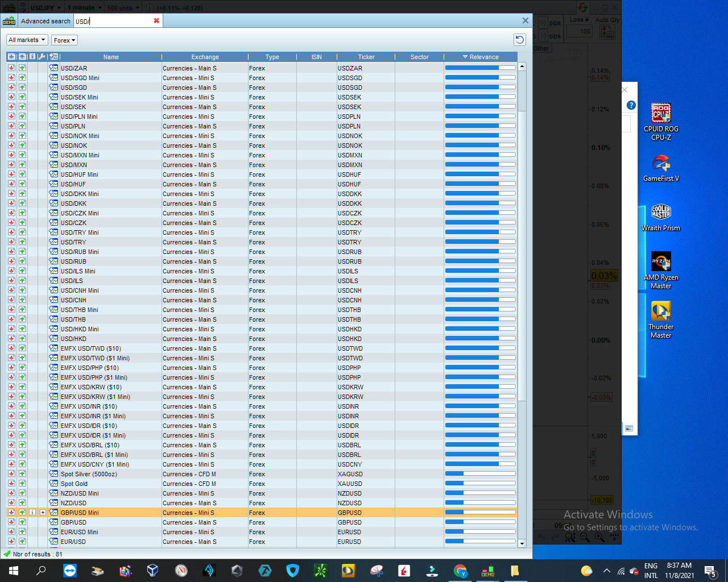Click the green buy arrow for USD/HUF
728x582 pixels.
pyautogui.click(x=22, y=184)
